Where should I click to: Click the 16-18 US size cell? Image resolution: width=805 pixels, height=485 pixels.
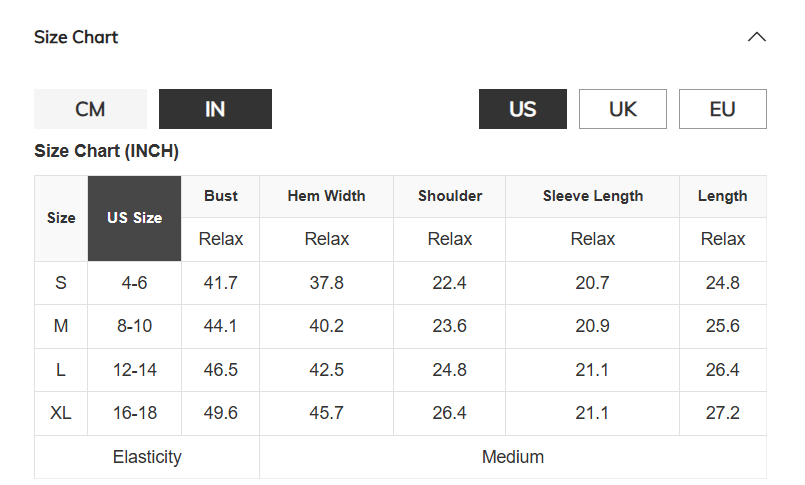click(135, 413)
